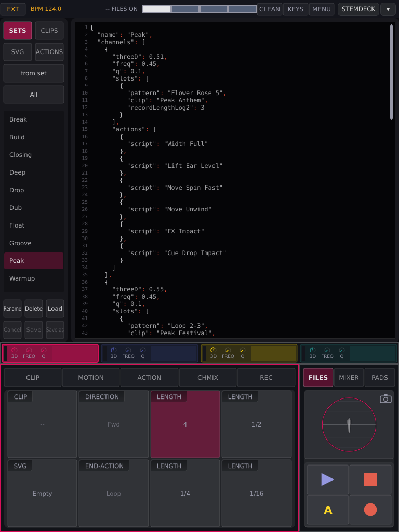Adjust the magenta channel 3D knob

point(14,350)
